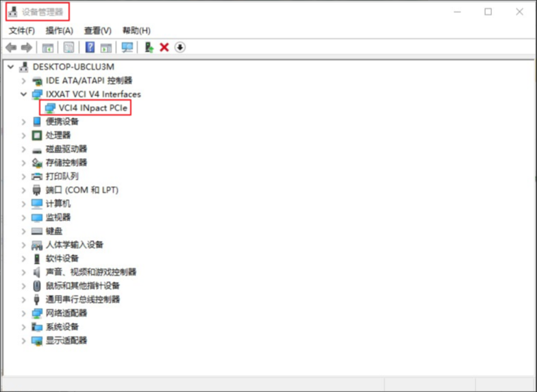Viewport: 537px width, 392px height.
Task: Click the update driver toolbar icon
Action: [149, 47]
